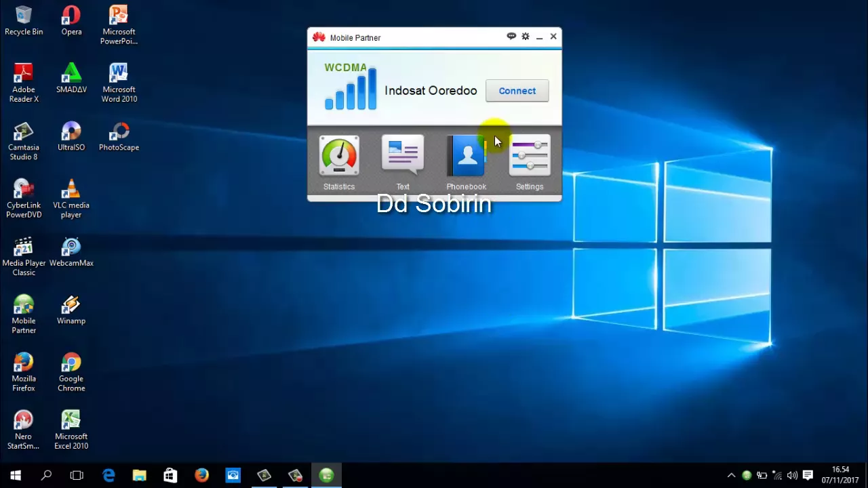868x488 pixels.
Task: Click the Connect button
Action: [x=517, y=91]
